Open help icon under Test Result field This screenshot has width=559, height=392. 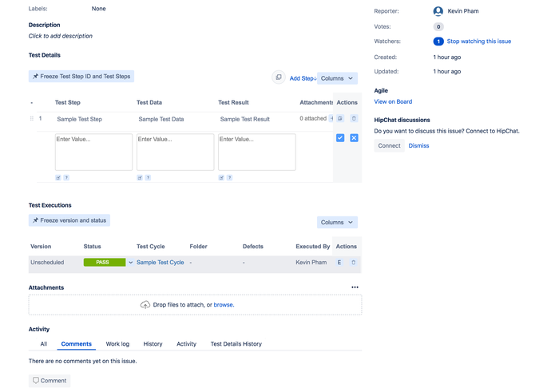pos(230,177)
